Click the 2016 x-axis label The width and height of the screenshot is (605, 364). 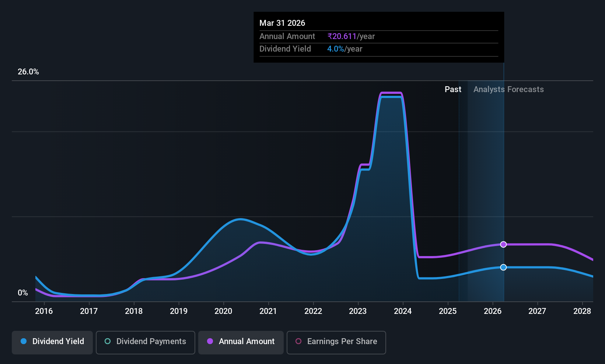pyautogui.click(x=44, y=311)
